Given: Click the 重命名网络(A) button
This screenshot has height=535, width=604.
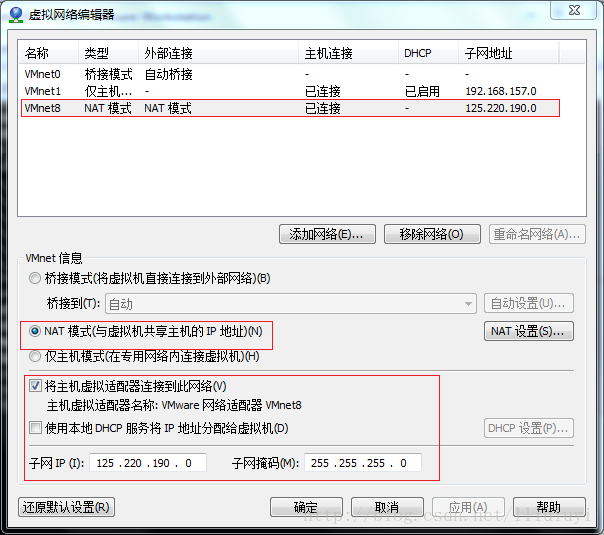Looking at the screenshot, I should pos(537,234).
